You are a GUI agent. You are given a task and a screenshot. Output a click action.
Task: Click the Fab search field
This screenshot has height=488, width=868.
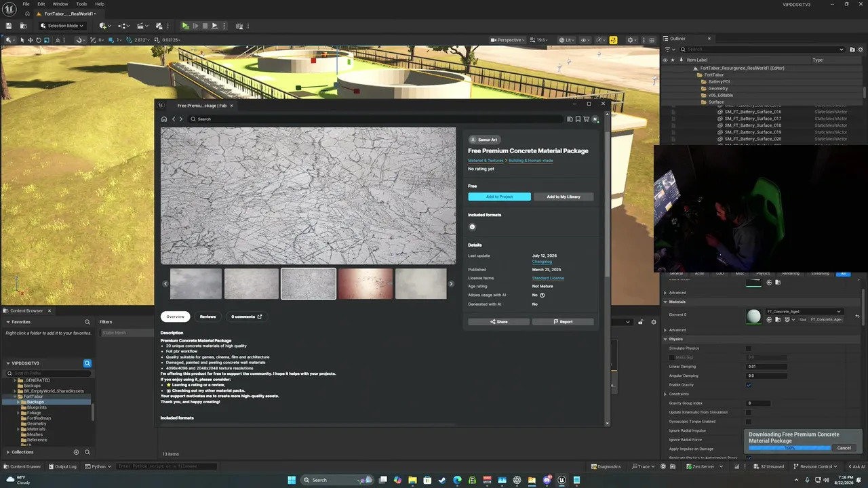(x=376, y=119)
